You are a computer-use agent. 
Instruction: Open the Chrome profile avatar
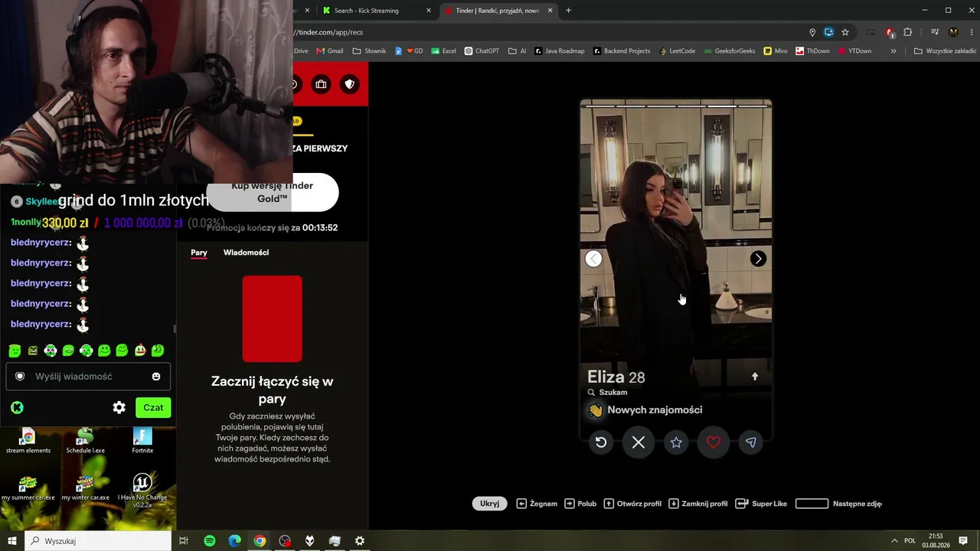pos(953,32)
